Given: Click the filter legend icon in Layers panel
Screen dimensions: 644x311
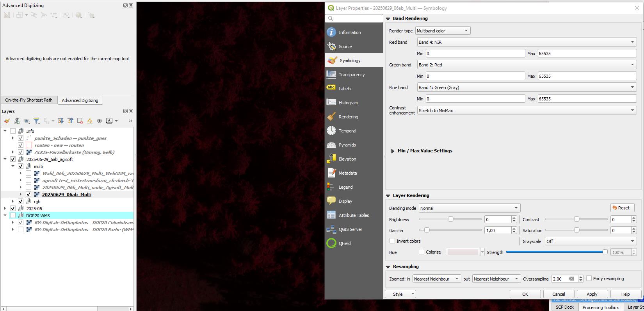Looking at the screenshot, I should point(36,121).
